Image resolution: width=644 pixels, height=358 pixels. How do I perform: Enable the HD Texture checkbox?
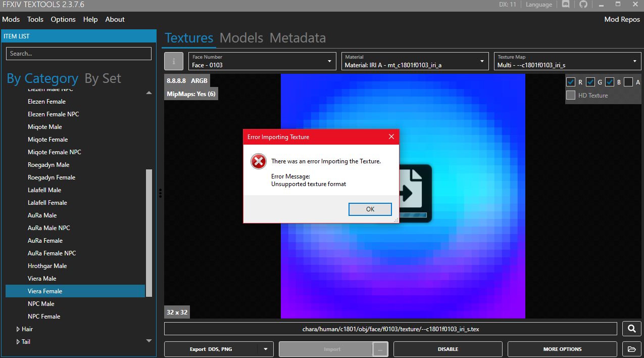click(571, 95)
